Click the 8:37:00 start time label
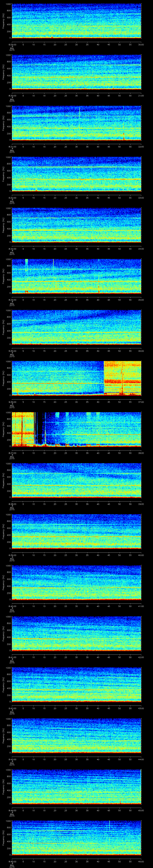 pos(12,453)
